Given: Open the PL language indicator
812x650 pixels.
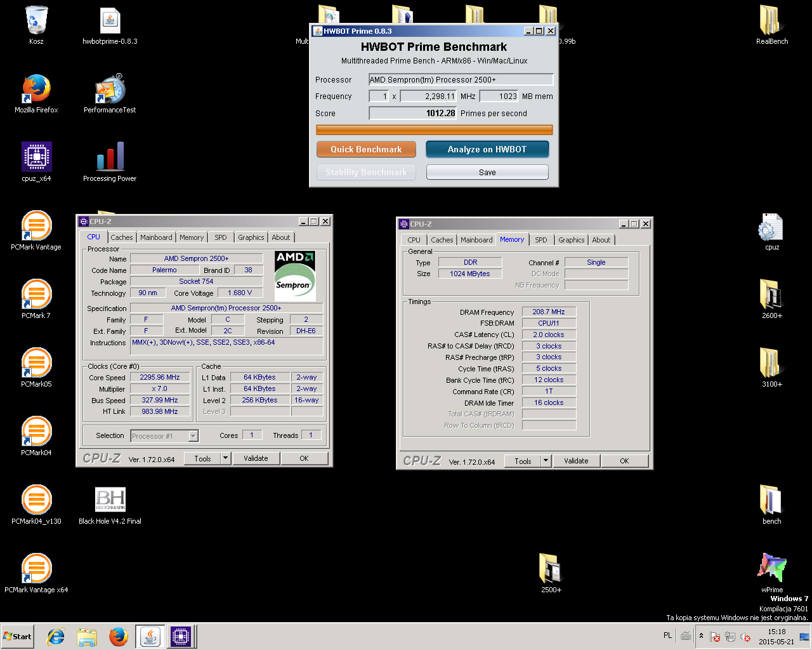Looking at the screenshot, I should tap(667, 635).
